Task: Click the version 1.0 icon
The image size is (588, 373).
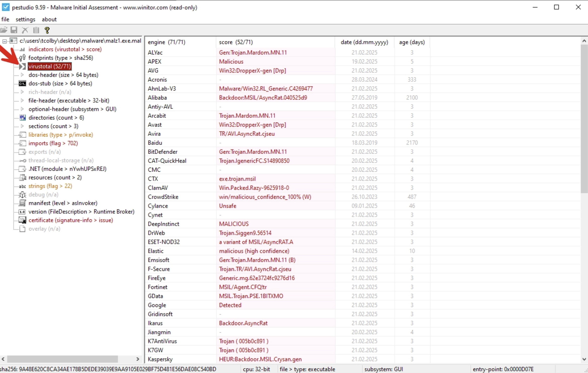Action: point(22,212)
